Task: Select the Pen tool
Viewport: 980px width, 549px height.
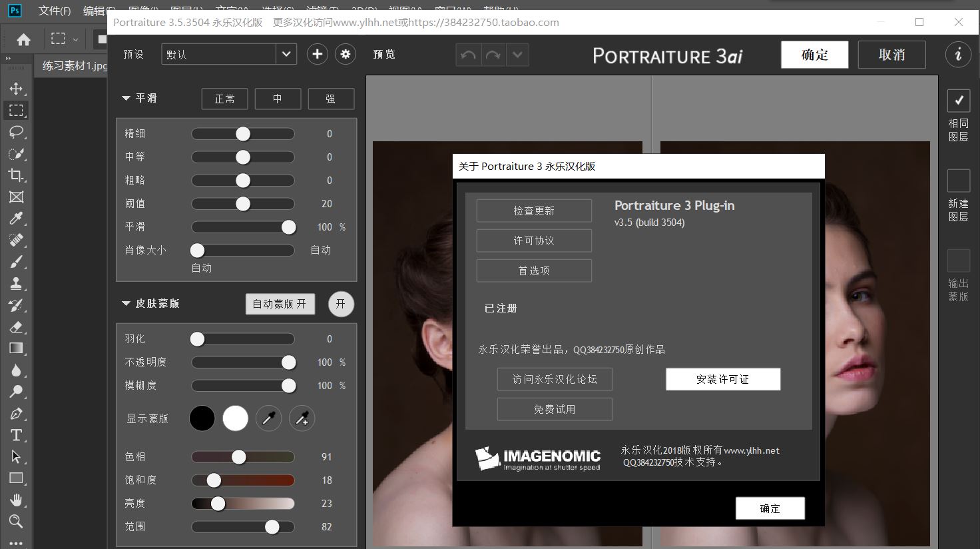Action: coord(16,414)
